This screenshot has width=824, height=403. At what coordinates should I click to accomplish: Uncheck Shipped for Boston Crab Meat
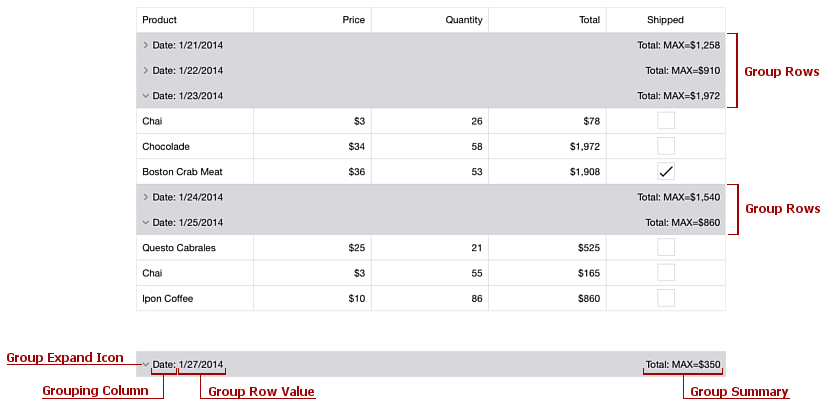pyautogui.click(x=666, y=171)
